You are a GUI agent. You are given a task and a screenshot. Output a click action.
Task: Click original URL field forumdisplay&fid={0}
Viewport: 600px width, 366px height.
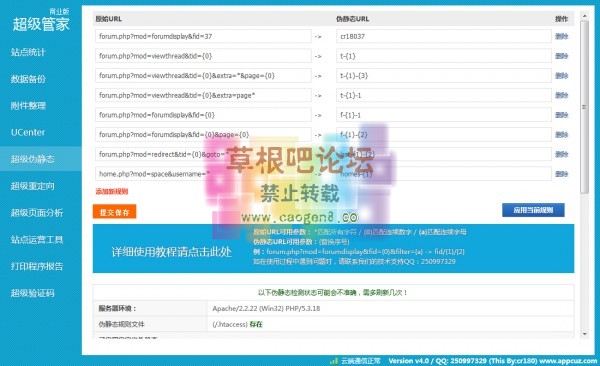203,115
